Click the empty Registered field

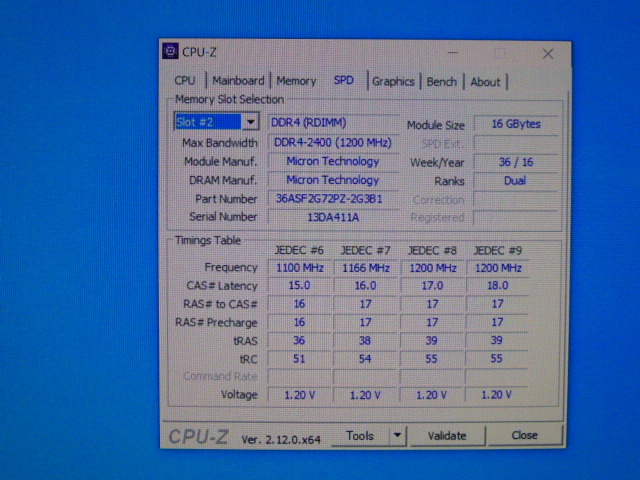pyautogui.click(x=516, y=218)
